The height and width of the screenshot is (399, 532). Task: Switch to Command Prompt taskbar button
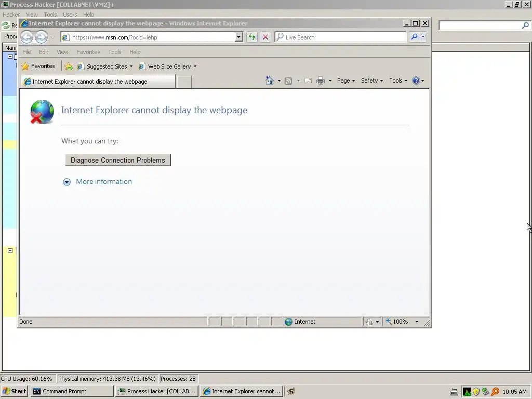click(x=72, y=391)
